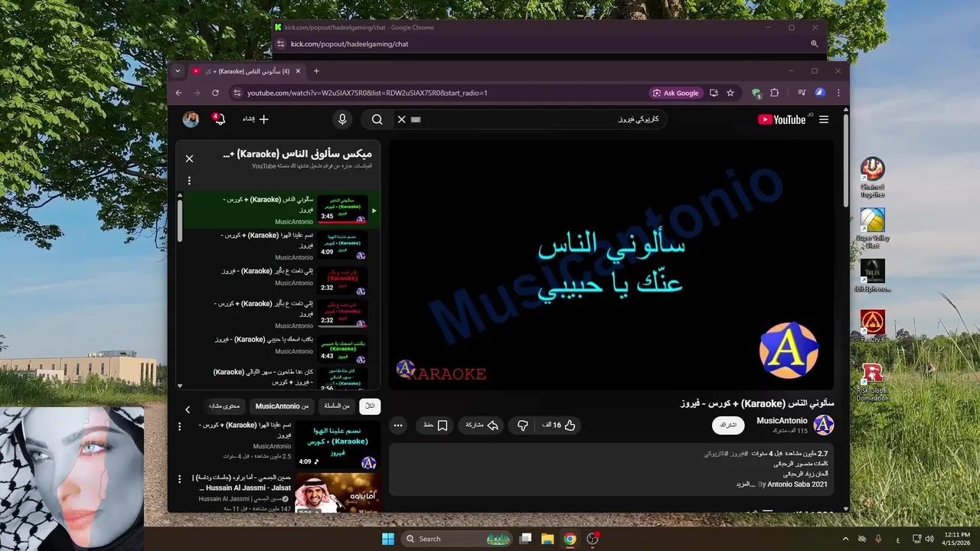Clear the YouTube search box text
Screen dimensions: 980x551
(x=401, y=119)
